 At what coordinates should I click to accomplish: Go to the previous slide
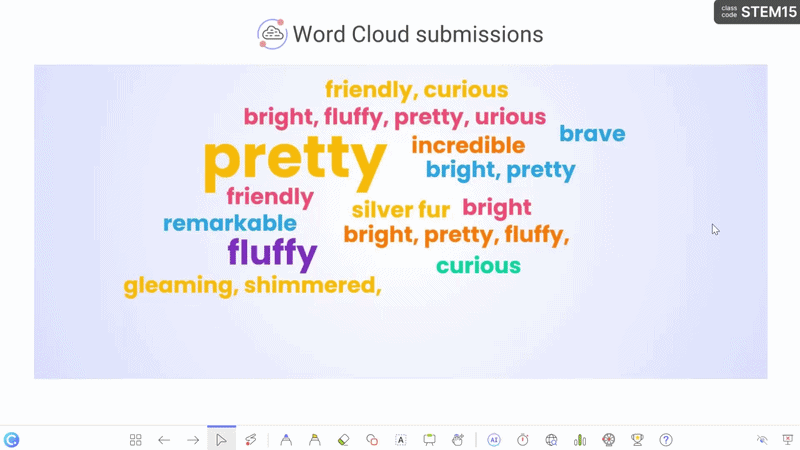[164, 440]
